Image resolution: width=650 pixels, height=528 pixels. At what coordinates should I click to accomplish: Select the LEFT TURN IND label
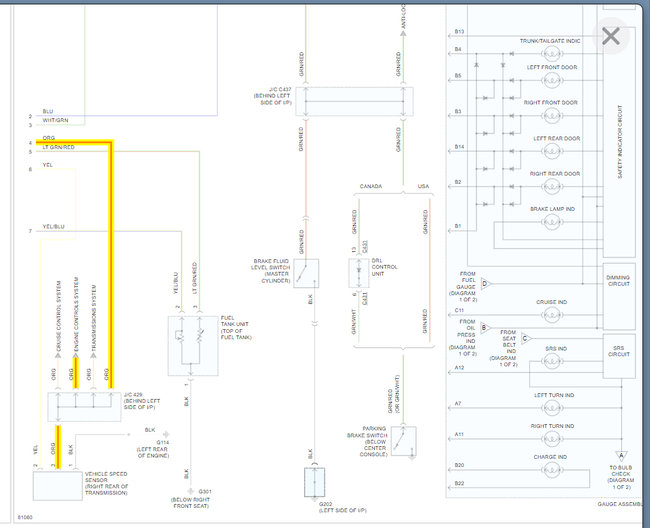(554, 395)
